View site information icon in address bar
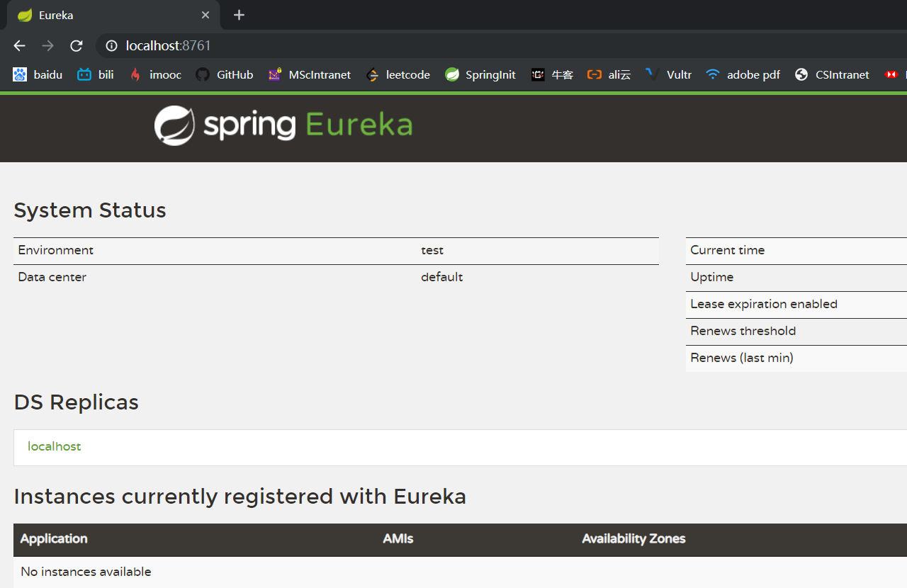The image size is (907, 588). pos(111,46)
